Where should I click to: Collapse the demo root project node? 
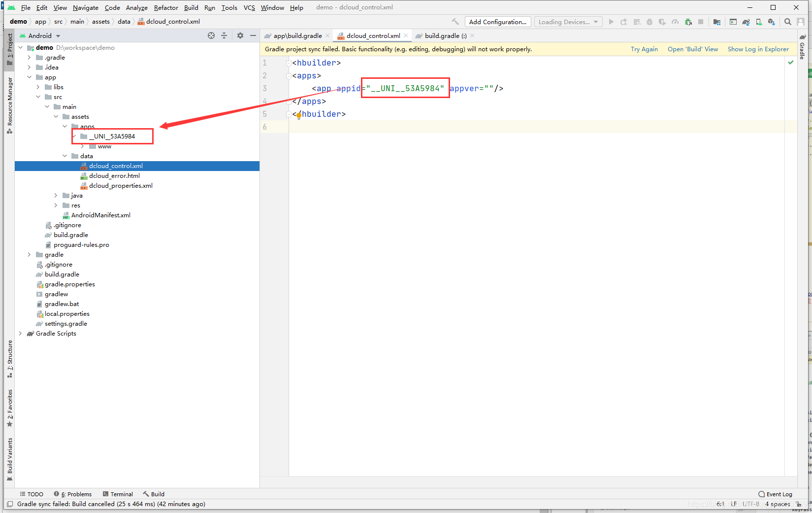coord(20,48)
